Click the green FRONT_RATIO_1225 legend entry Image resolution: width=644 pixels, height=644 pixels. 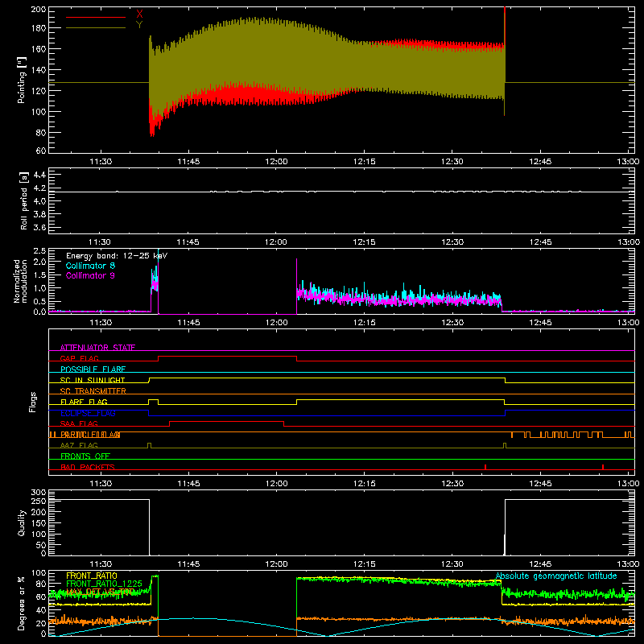coord(105,584)
